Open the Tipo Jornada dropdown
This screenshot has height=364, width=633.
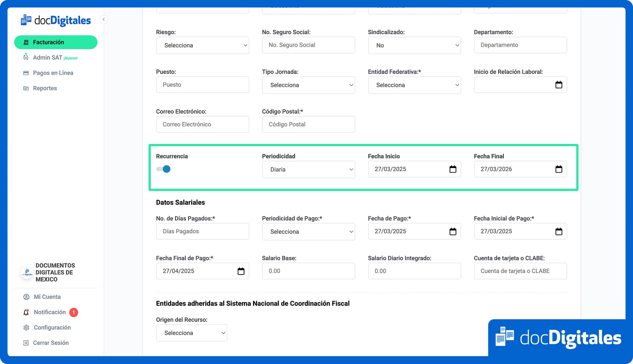coord(309,85)
